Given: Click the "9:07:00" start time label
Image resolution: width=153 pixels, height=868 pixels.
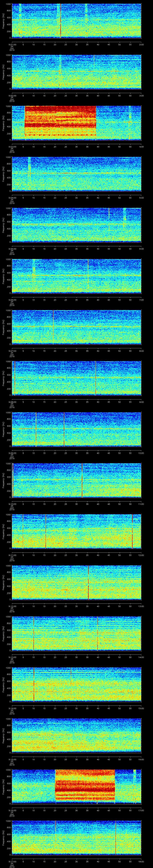Looking at the screenshot, I should [12, 351].
